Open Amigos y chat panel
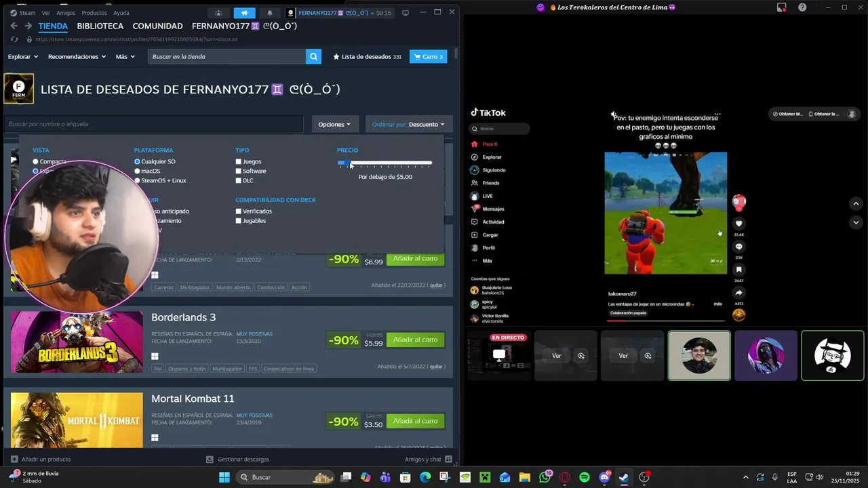868x488 pixels. pos(429,460)
